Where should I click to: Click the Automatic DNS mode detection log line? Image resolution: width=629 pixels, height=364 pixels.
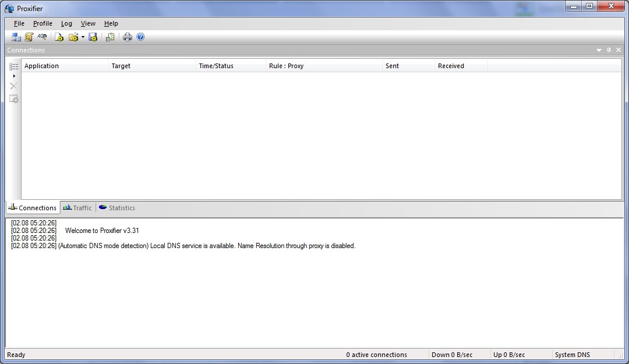click(183, 246)
